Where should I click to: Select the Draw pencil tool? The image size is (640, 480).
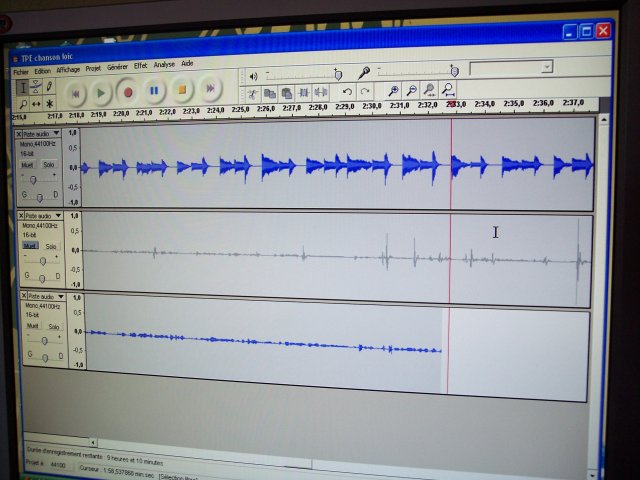(50, 87)
